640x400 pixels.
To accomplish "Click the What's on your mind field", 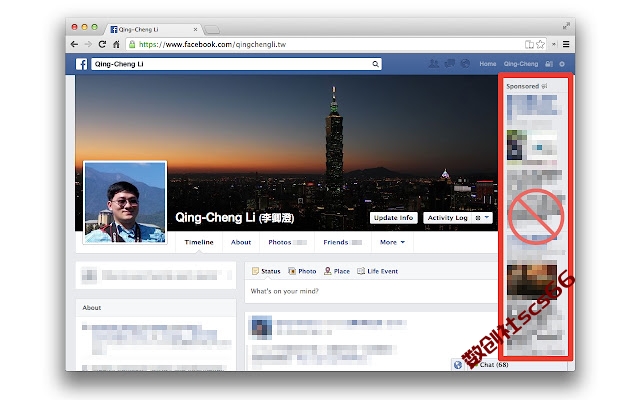I will [x=371, y=291].
